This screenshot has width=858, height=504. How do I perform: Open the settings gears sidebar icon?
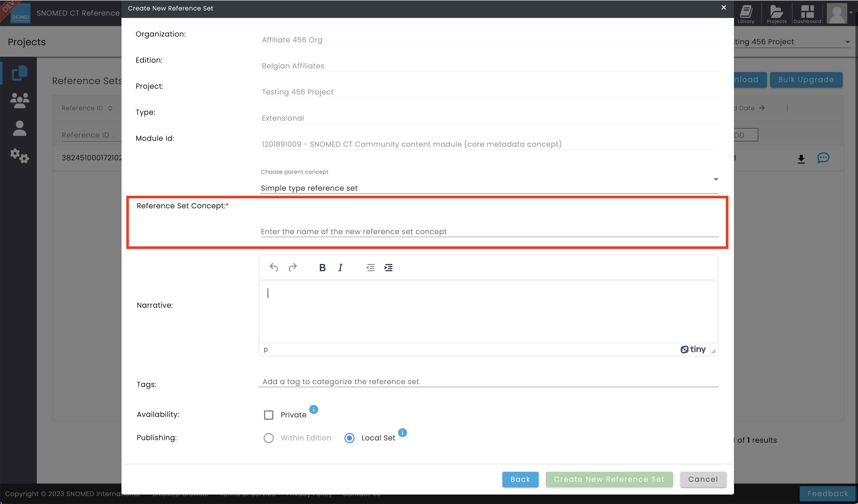coord(19,156)
